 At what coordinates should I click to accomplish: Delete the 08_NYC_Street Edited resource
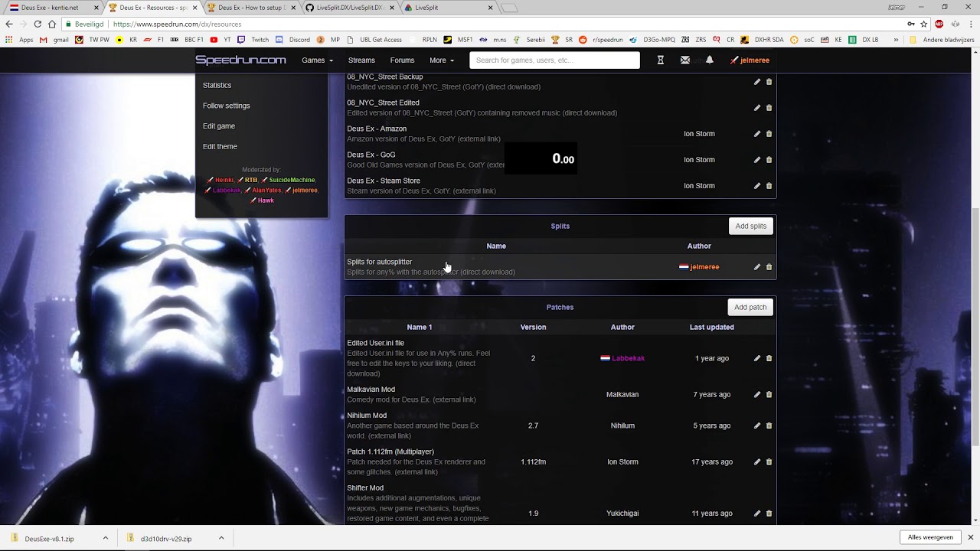point(769,108)
